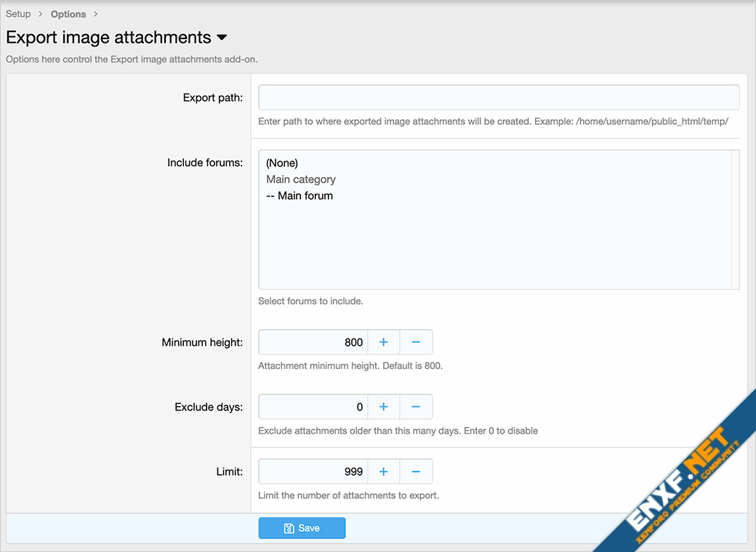
Task: Click Main category in forums list
Action: click(x=301, y=179)
